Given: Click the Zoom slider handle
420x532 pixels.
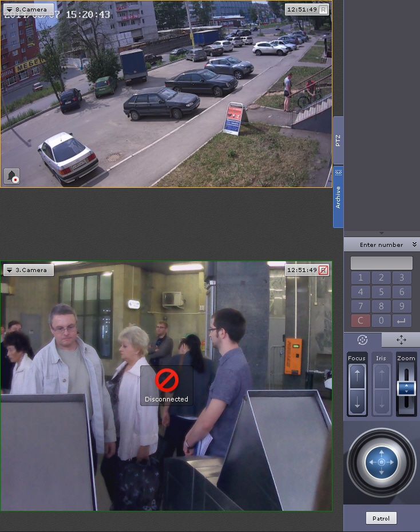Looking at the screenshot, I should [406, 388].
